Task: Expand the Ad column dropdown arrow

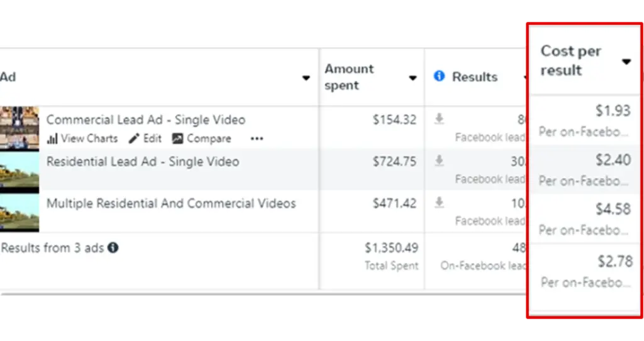Action: (x=306, y=78)
